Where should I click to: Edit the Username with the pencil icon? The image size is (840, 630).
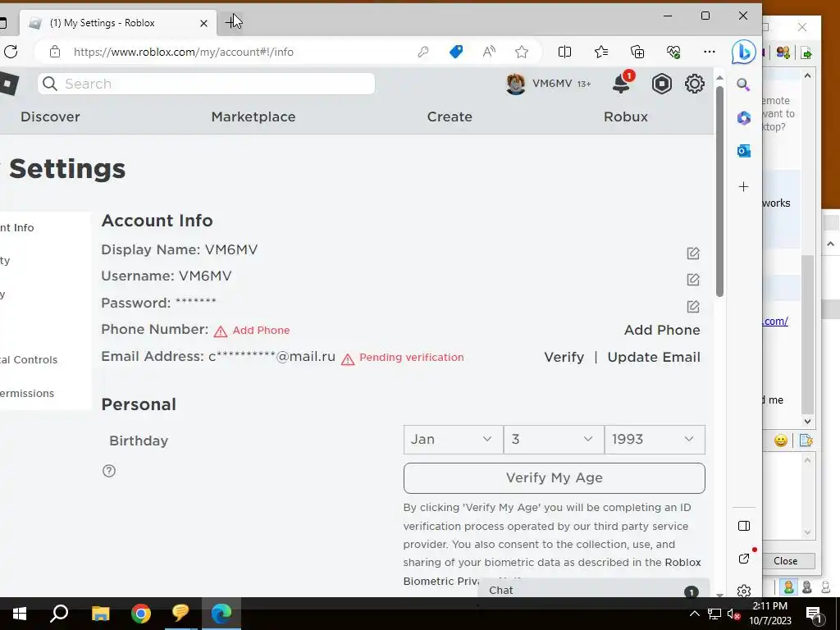(x=693, y=279)
